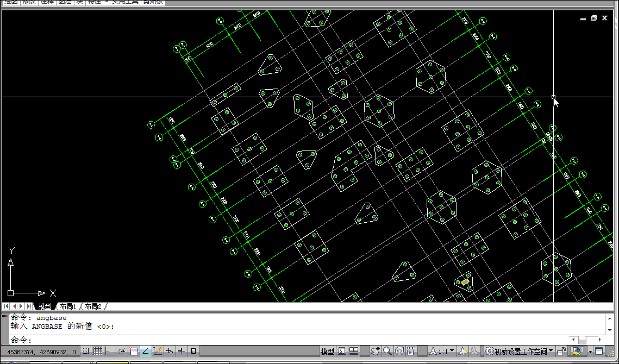Open Quick View Layouts

click(342, 351)
